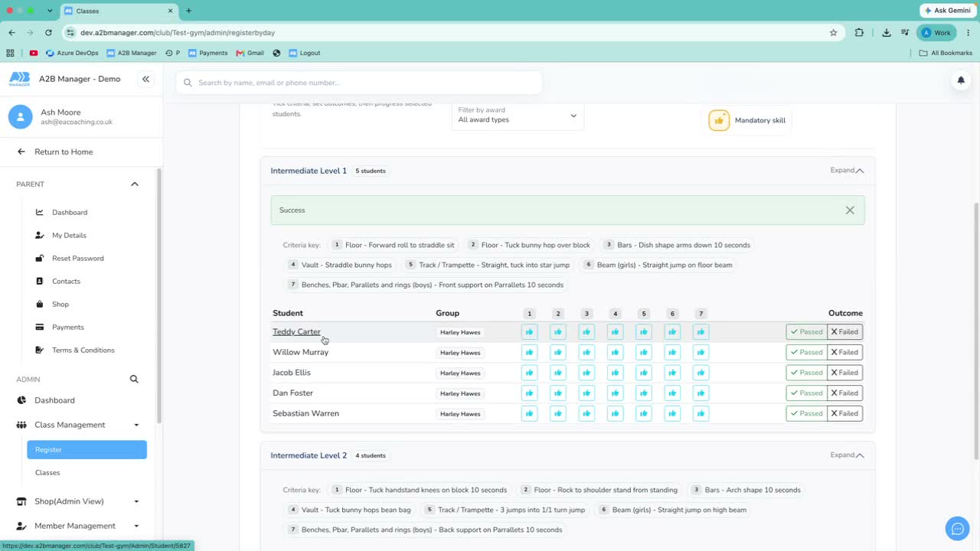Toggle criteria 3 thumbs-up for Willow Murray
This screenshot has width=980, height=551.
[586, 353]
